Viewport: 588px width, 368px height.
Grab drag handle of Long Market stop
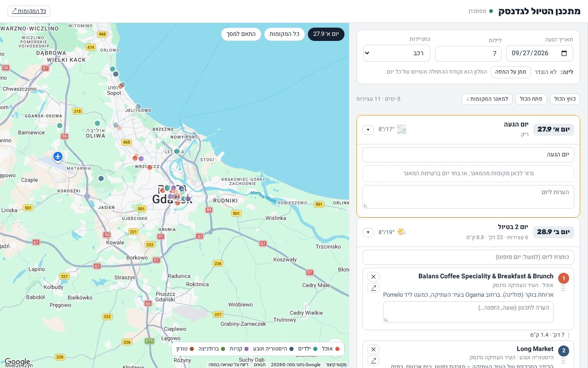563,361
